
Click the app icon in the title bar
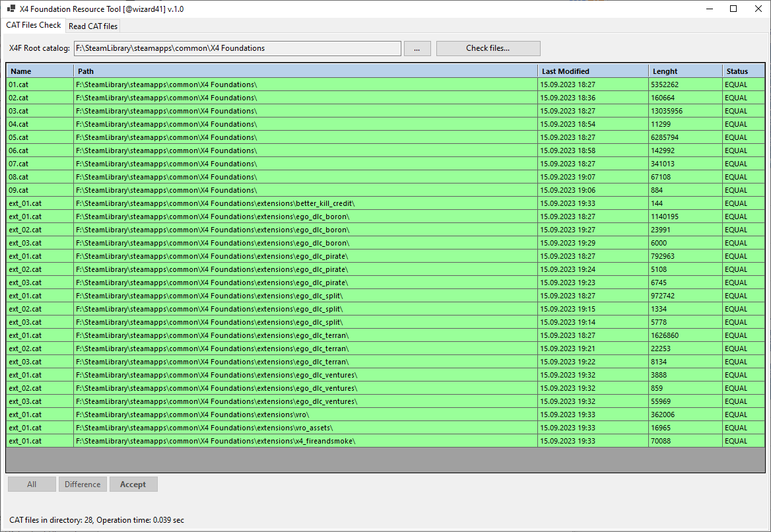11,9
